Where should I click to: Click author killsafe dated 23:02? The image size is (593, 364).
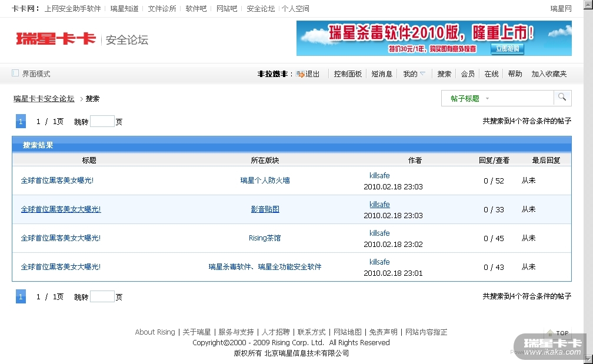pyautogui.click(x=379, y=233)
